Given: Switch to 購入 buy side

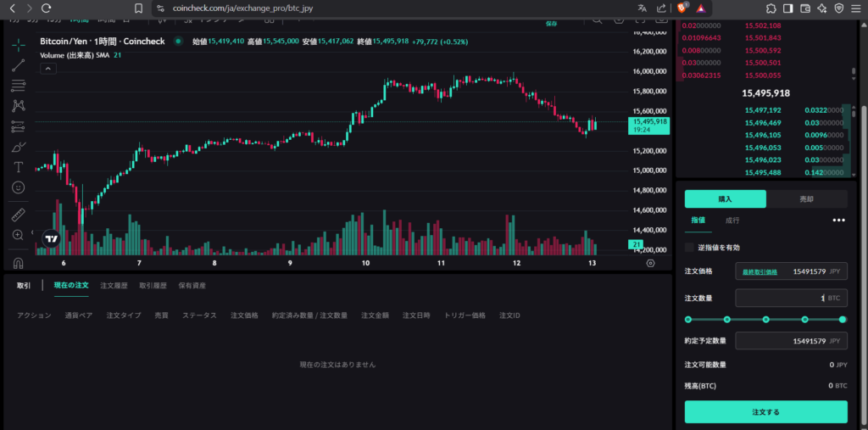Looking at the screenshot, I should [x=726, y=199].
